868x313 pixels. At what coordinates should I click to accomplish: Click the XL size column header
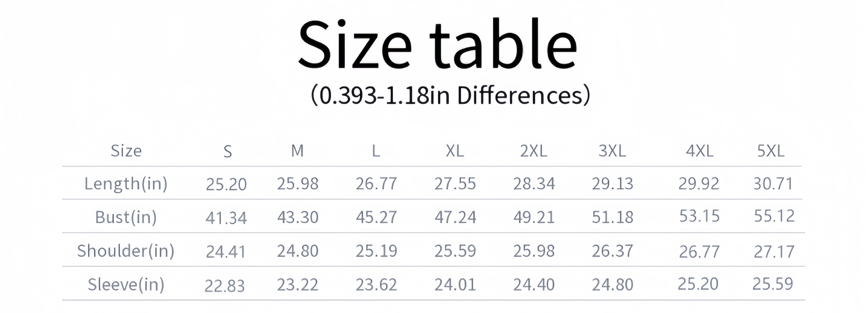click(x=455, y=150)
